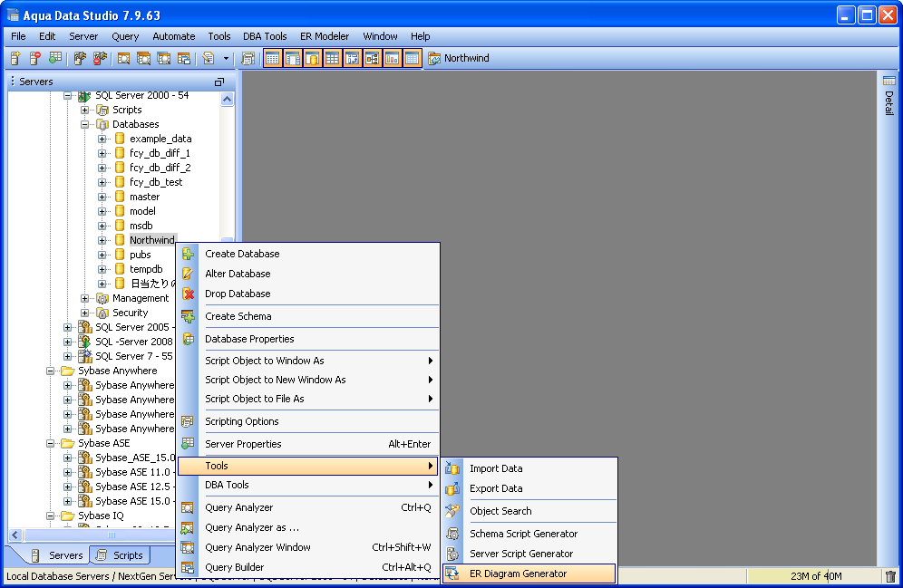Choose Server Script Generator in the submenu
Screen dimensions: 903x588
(529, 554)
